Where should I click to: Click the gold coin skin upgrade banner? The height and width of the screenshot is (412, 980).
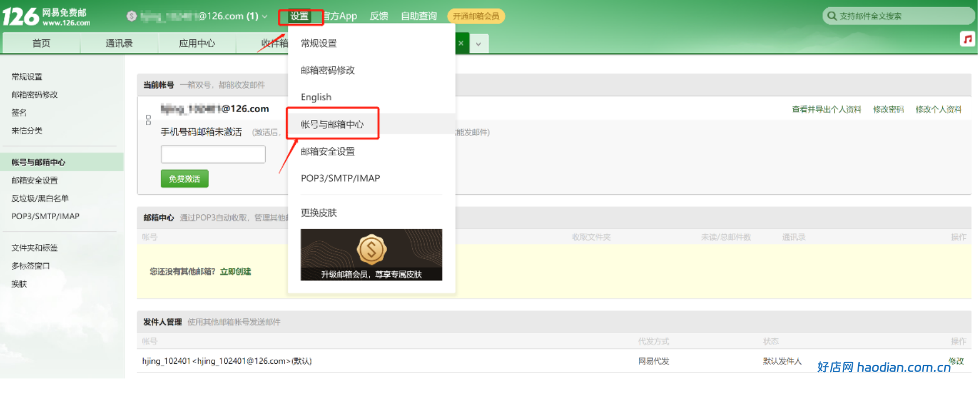click(371, 254)
